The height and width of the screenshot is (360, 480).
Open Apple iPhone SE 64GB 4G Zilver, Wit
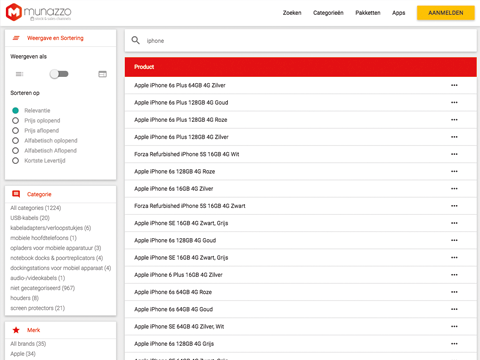coord(179,327)
